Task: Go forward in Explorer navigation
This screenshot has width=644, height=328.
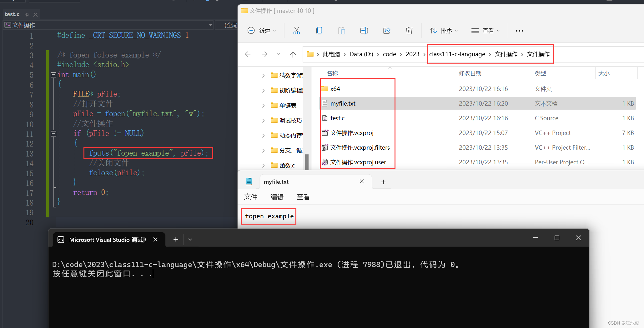Action: 264,54
